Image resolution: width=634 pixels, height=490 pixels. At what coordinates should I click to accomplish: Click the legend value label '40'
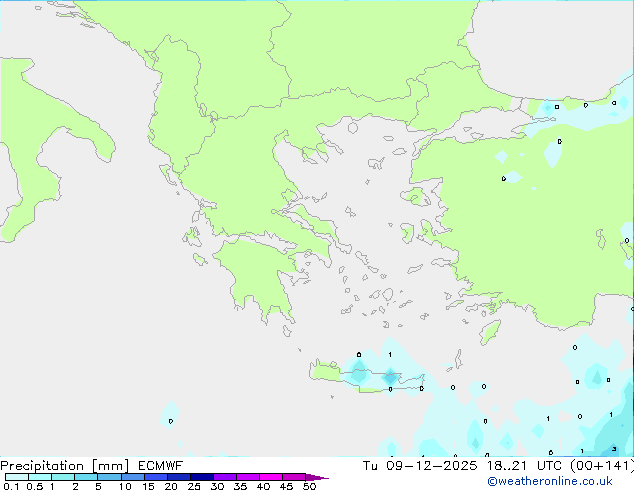click(263, 486)
